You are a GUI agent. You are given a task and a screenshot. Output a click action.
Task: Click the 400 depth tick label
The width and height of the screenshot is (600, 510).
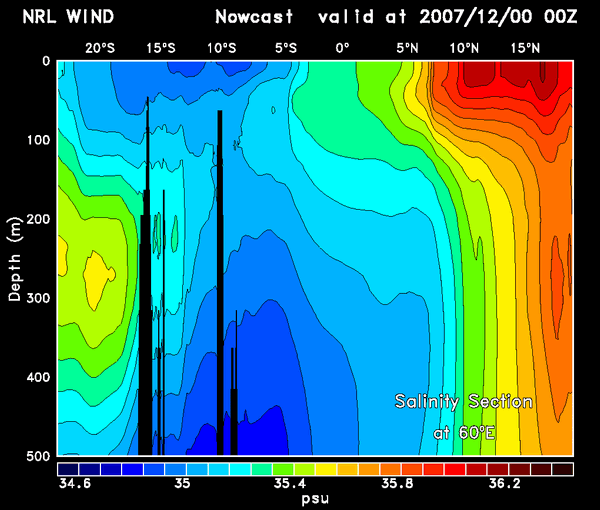38,377
